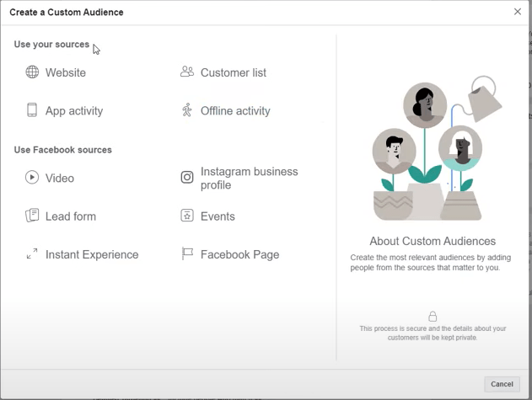Click the play icon next to Video
The image size is (532, 400).
32,178
